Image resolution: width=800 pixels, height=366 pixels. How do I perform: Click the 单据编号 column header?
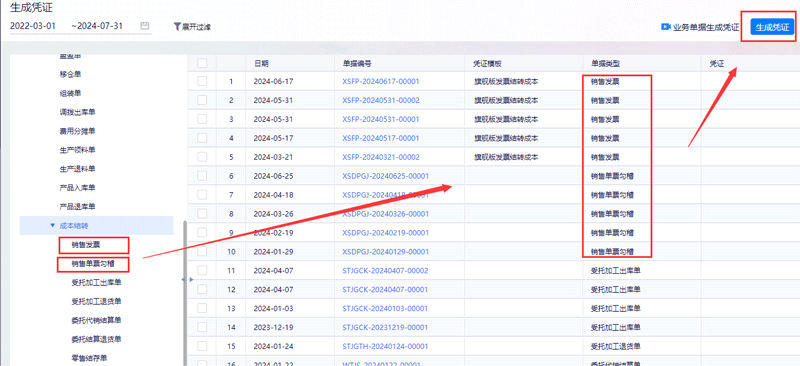(x=357, y=63)
